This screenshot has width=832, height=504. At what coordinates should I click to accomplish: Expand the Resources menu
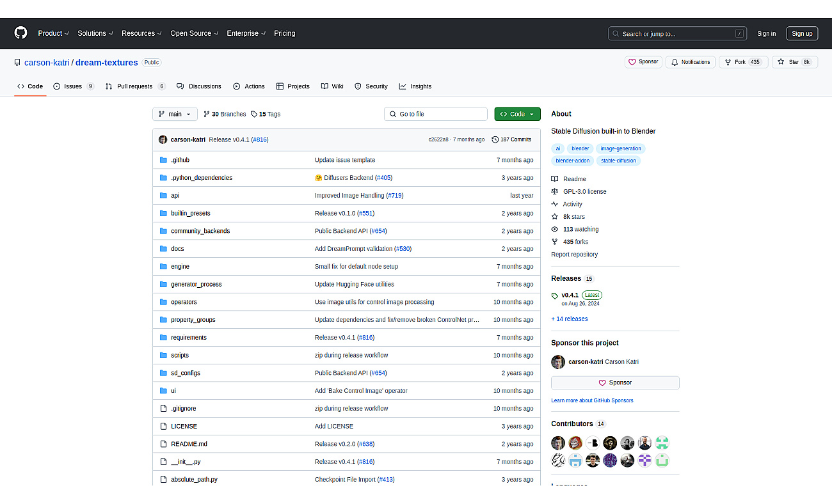pyautogui.click(x=141, y=33)
